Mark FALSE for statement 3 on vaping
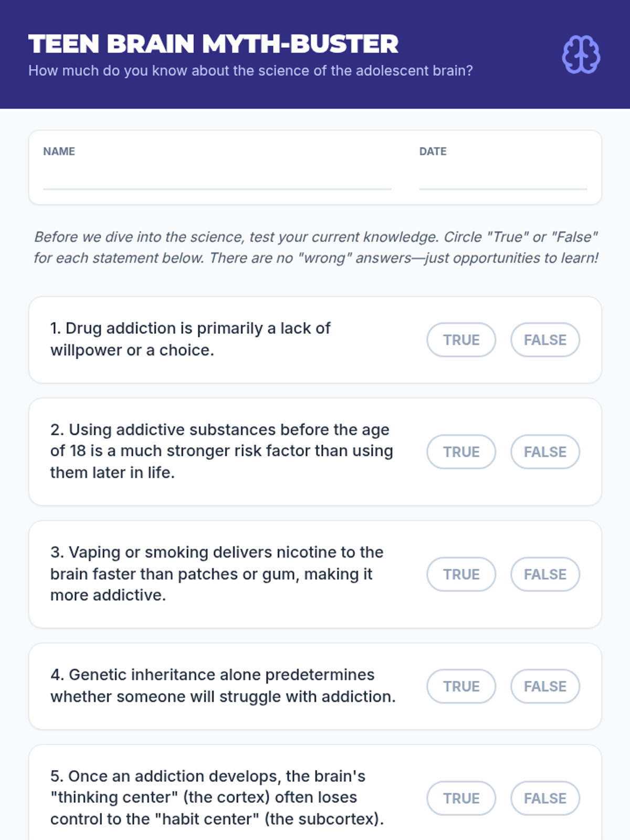This screenshot has height=840, width=630. 545,574
